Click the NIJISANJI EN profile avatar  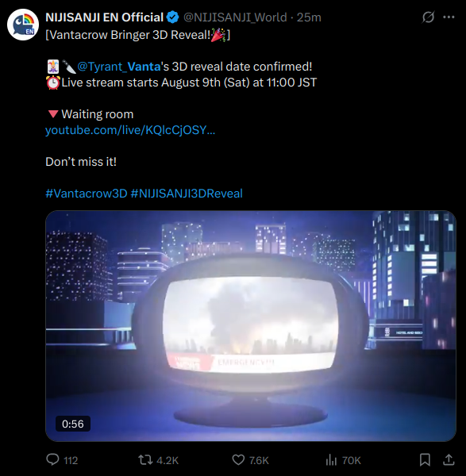[23, 25]
